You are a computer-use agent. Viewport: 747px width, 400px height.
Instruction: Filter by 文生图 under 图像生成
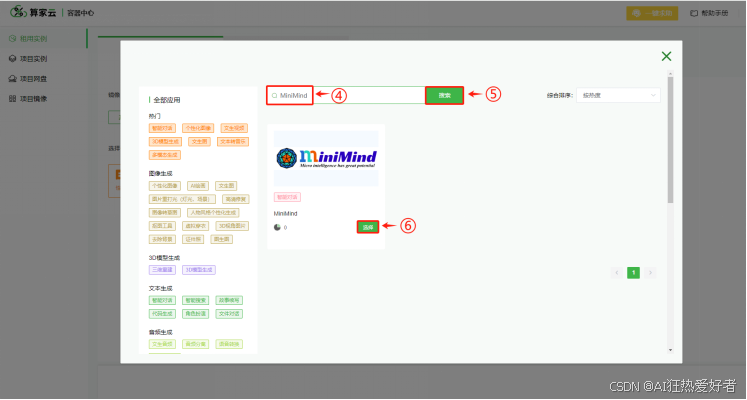226,186
